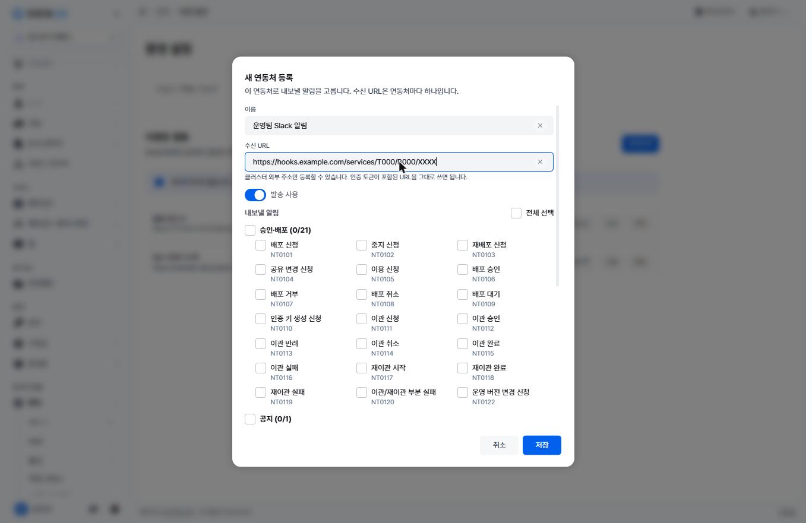Tick the 배포 취소 NT0108 checkbox
The image size is (812, 523).
coord(362,294)
